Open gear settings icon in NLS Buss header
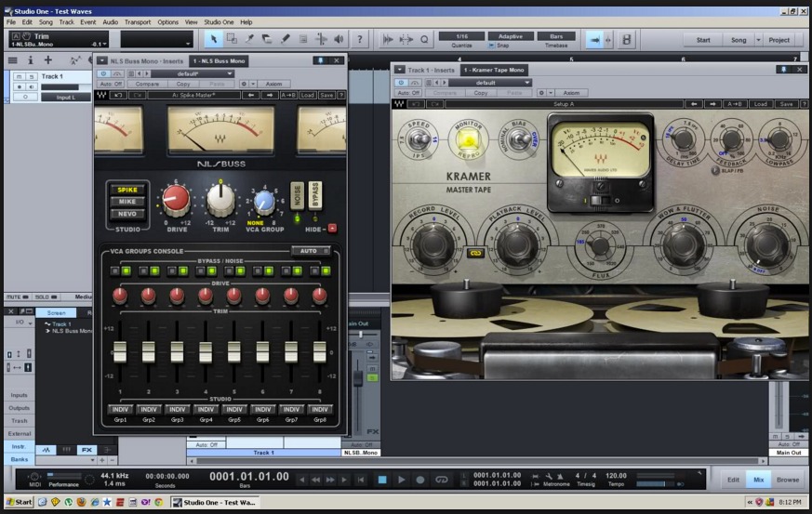Screen dimensions: 812x514 pos(244,84)
